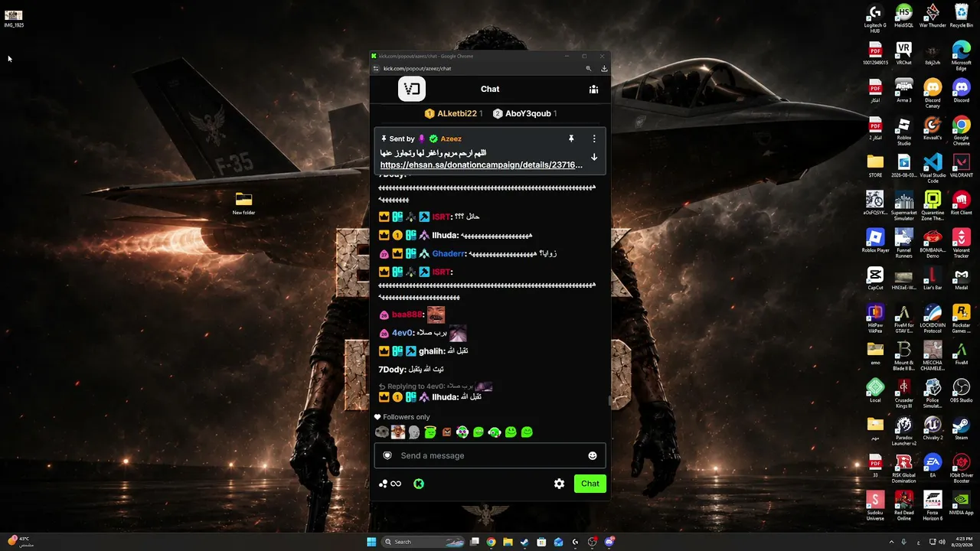Open File Explorer from the taskbar
Viewport: 980px width, 551px height.
(508, 542)
